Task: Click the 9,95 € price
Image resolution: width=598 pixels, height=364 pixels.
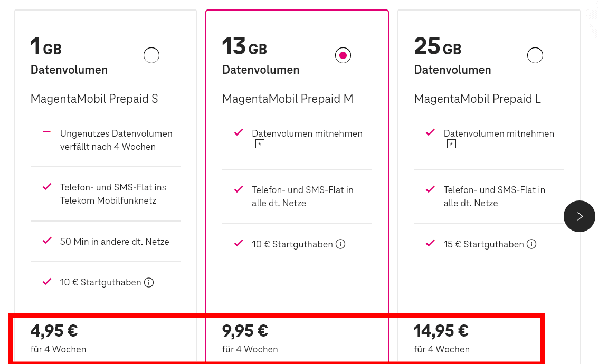Action: point(245,331)
